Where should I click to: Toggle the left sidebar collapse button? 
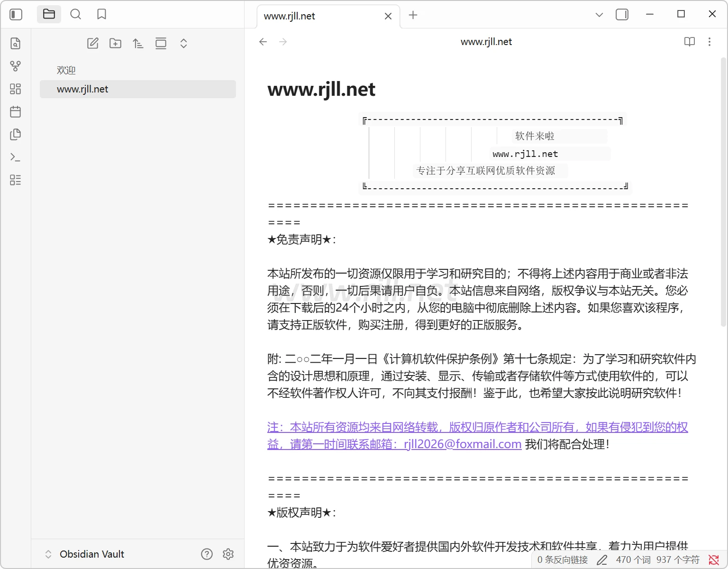coord(16,14)
